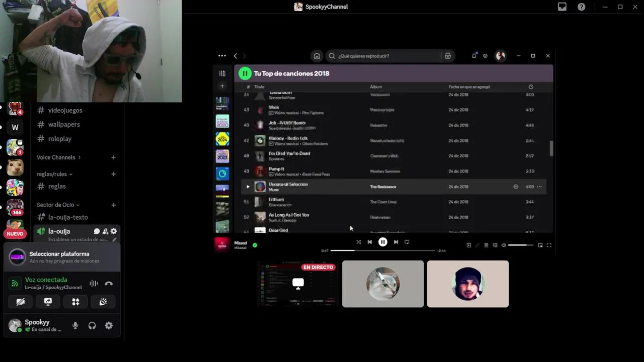Open Discord help icon
Image resolution: width=644 pixels, height=362 pixels.
[581, 7]
